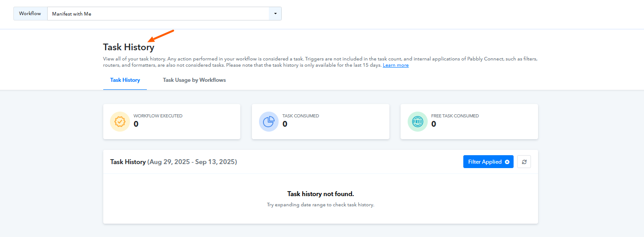Image resolution: width=644 pixels, height=237 pixels.
Task: Click the blue pie chart Task Consumed icon
Action: (x=269, y=121)
